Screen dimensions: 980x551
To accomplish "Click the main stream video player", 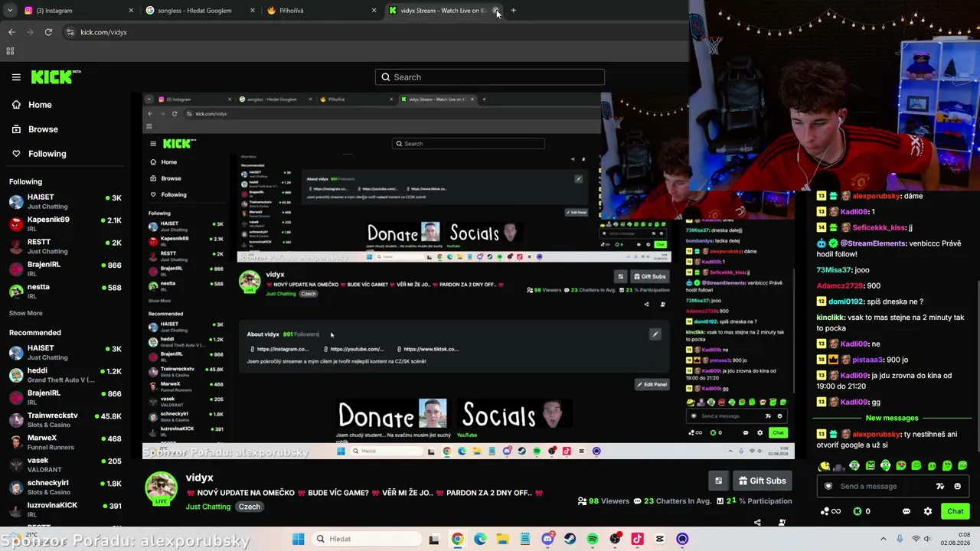I will click(x=468, y=275).
